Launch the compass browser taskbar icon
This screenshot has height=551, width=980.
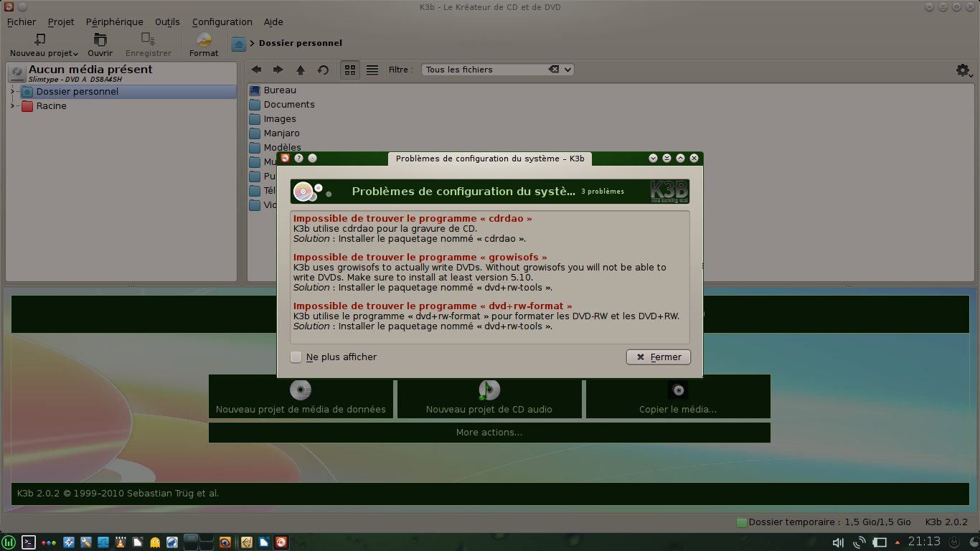click(70, 542)
